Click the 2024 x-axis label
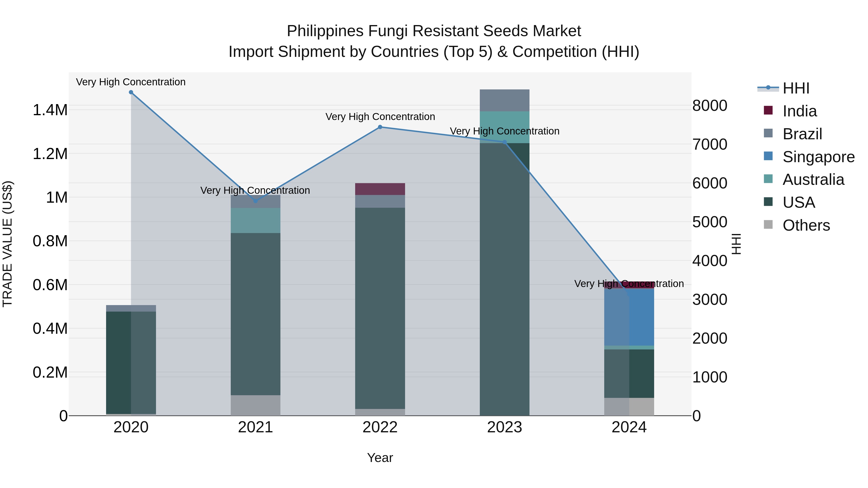 pyautogui.click(x=629, y=427)
